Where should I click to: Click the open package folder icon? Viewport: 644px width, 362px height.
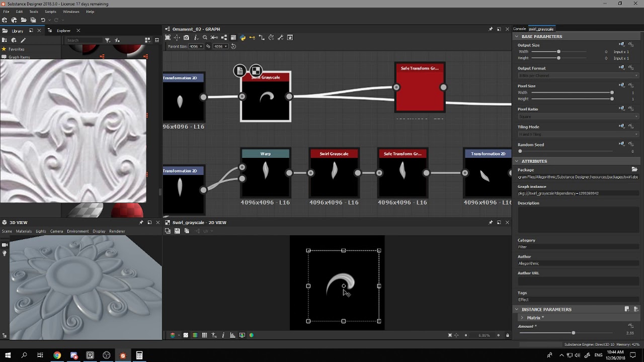coord(23,20)
